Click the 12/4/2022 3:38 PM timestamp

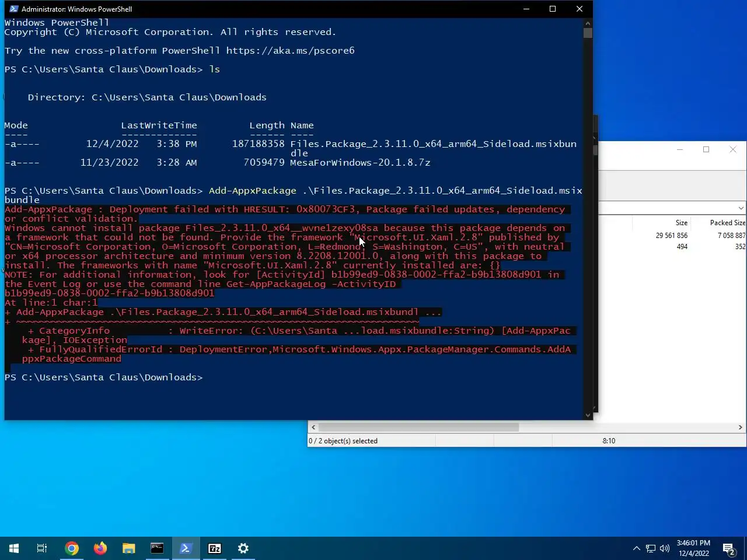click(x=141, y=144)
